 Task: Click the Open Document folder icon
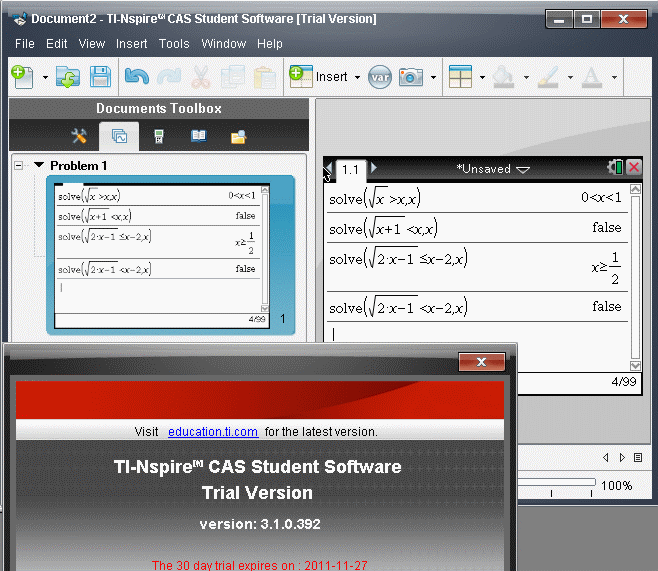[68, 77]
